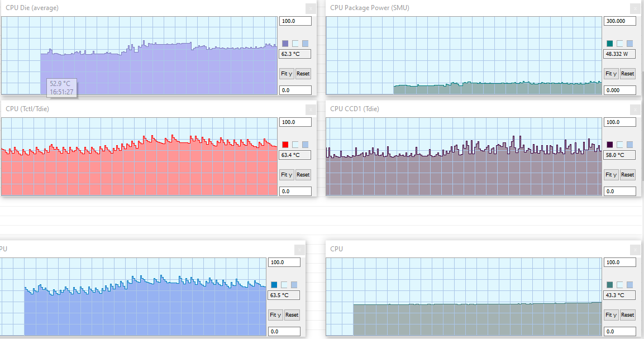Click Fit y in the 63.5 °C blue graph
Screen dimensions: 644x339
[275, 315]
